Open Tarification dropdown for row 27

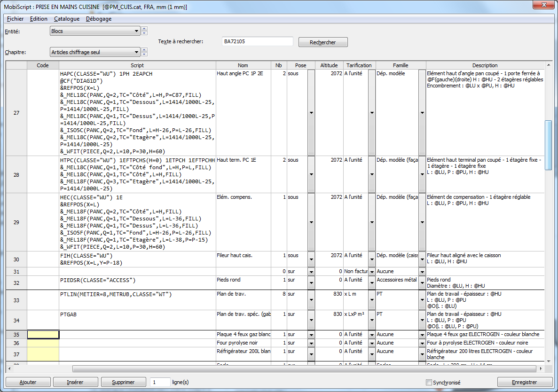[x=372, y=113]
